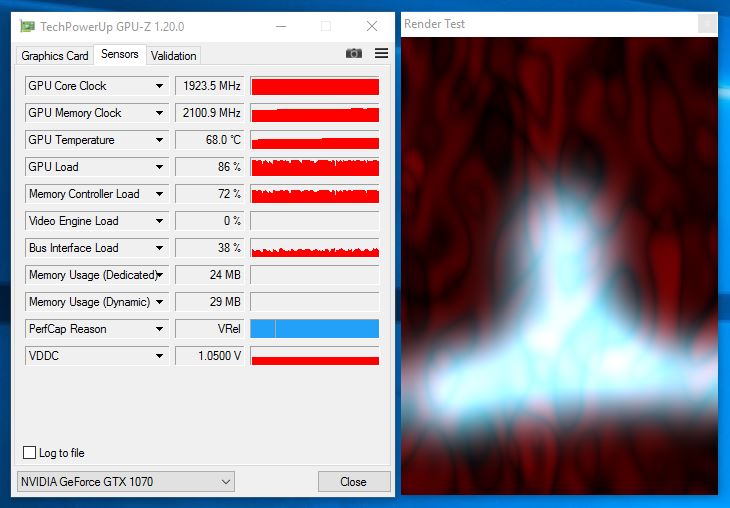The image size is (730, 508).
Task: Switch to the Validation tab
Action: coord(173,56)
